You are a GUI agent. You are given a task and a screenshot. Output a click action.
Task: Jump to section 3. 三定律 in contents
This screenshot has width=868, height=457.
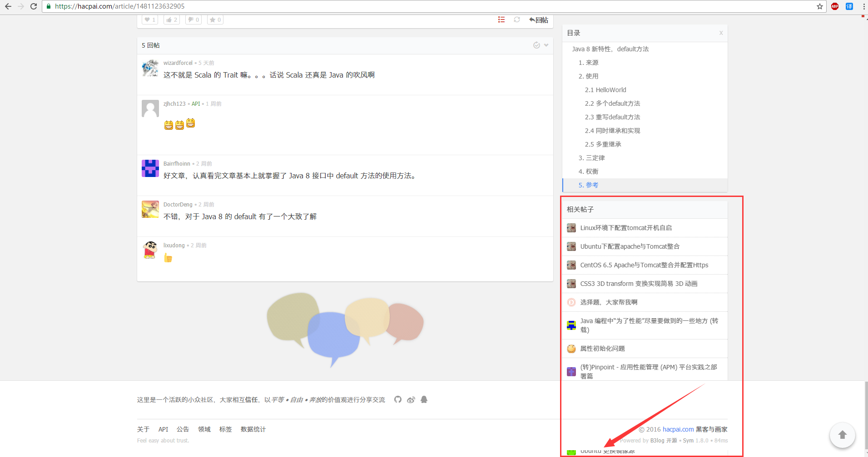591,158
